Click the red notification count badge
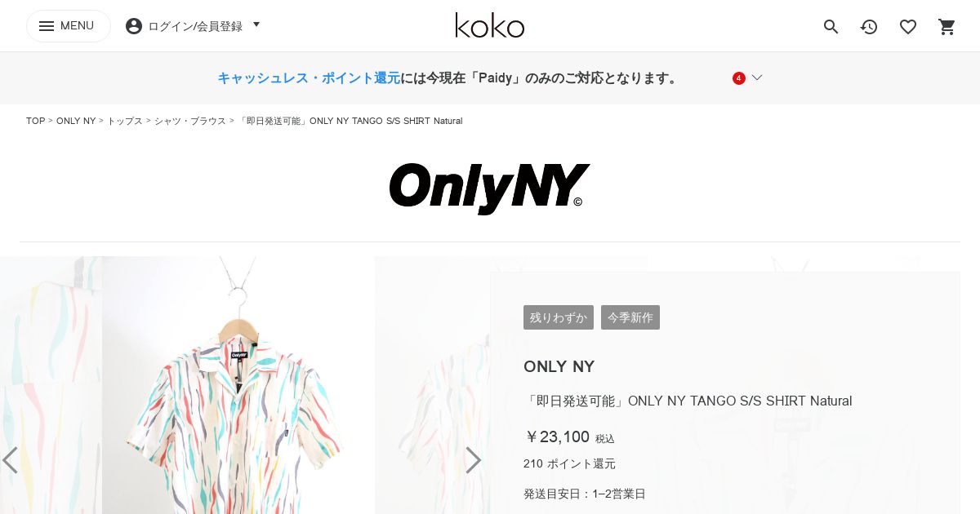This screenshot has width=980, height=514. pos(739,78)
